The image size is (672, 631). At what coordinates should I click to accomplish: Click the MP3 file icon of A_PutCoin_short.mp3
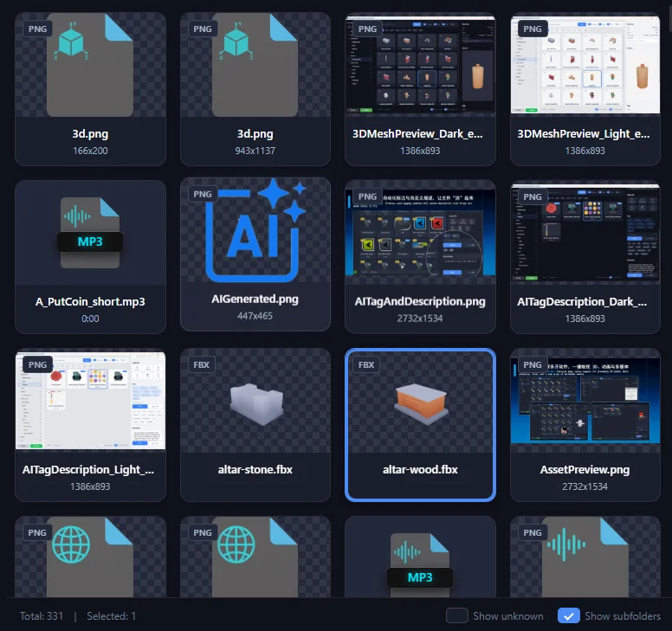(90, 233)
